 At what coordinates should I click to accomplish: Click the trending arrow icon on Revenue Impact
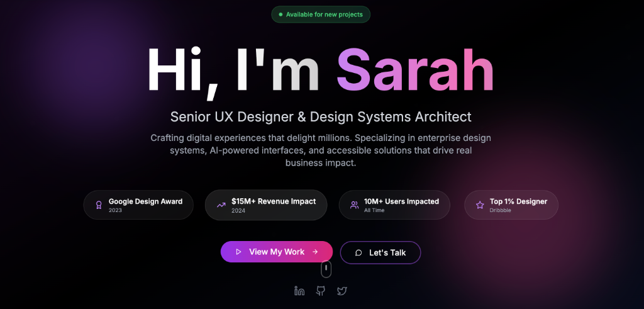click(x=221, y=205)
